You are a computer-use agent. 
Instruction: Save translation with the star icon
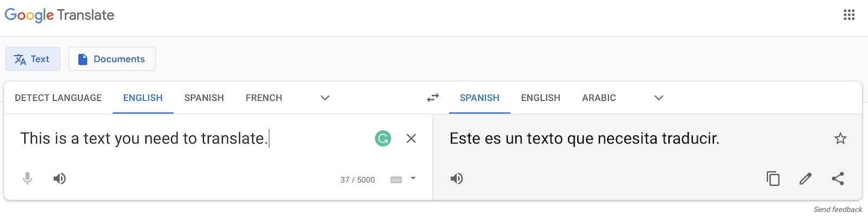tap(840, 139)
